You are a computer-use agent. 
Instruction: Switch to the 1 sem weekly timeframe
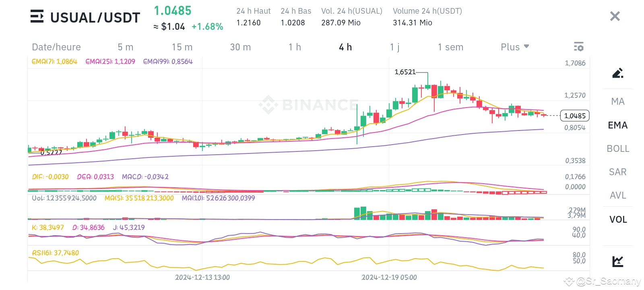click(x=450, y=47)
